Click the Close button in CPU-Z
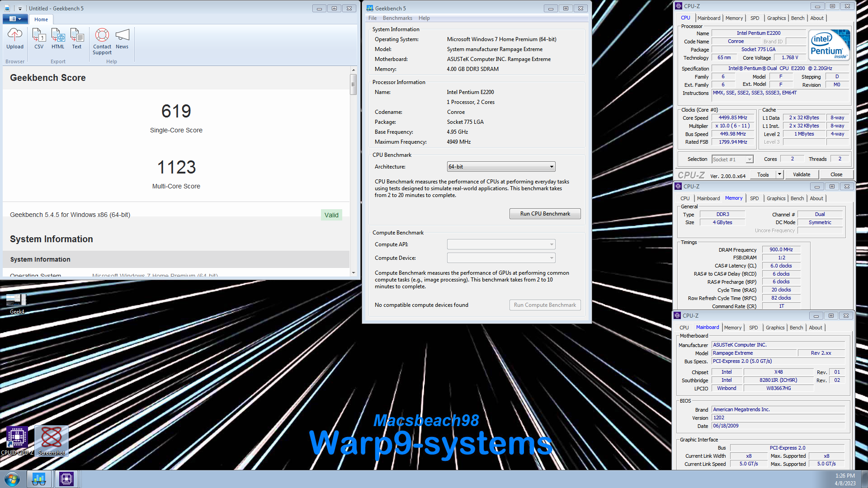Screen dimensions: 868x488 coord(836,174)
